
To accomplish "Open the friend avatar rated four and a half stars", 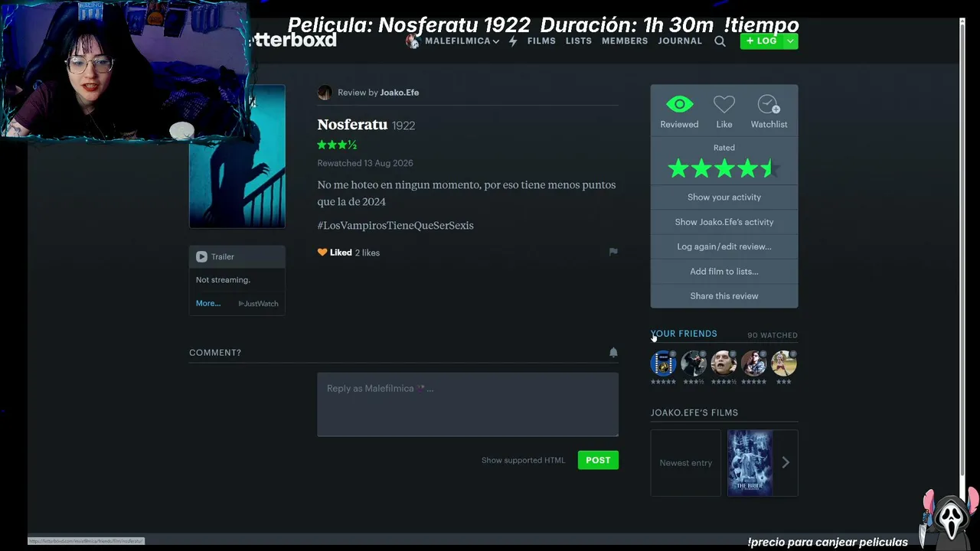I will (x=724, y=363).
